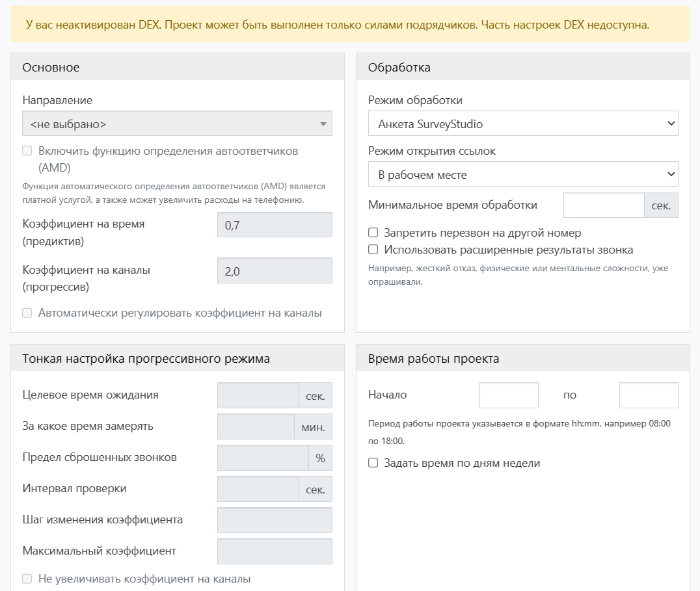This screenshot has height=591, width=700.
Task: Focus the Начало start time field
Action: [x=509, y=395]
